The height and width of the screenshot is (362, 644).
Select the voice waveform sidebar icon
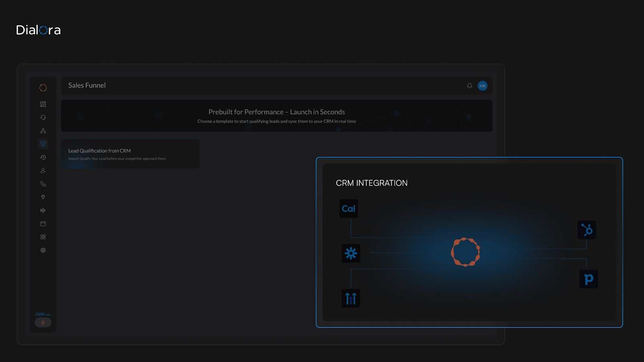43,210
